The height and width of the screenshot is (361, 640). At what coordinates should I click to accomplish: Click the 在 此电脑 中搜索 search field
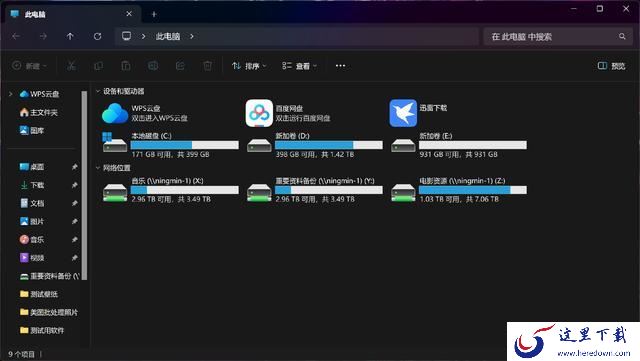click(557, 36)
